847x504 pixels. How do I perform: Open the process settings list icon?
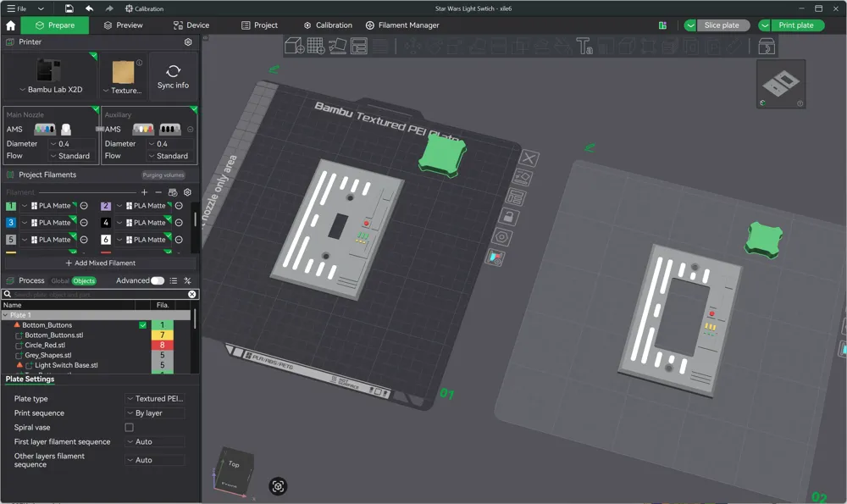[x=174, y=281]
